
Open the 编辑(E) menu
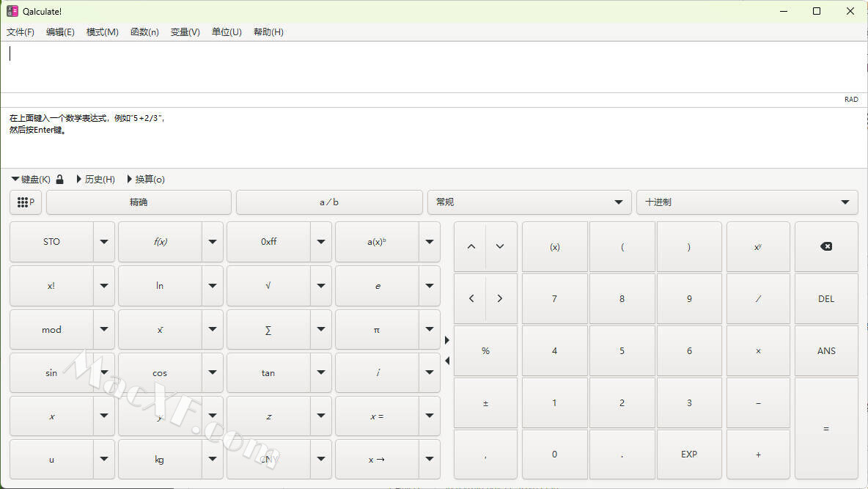[x=60, y=32]
